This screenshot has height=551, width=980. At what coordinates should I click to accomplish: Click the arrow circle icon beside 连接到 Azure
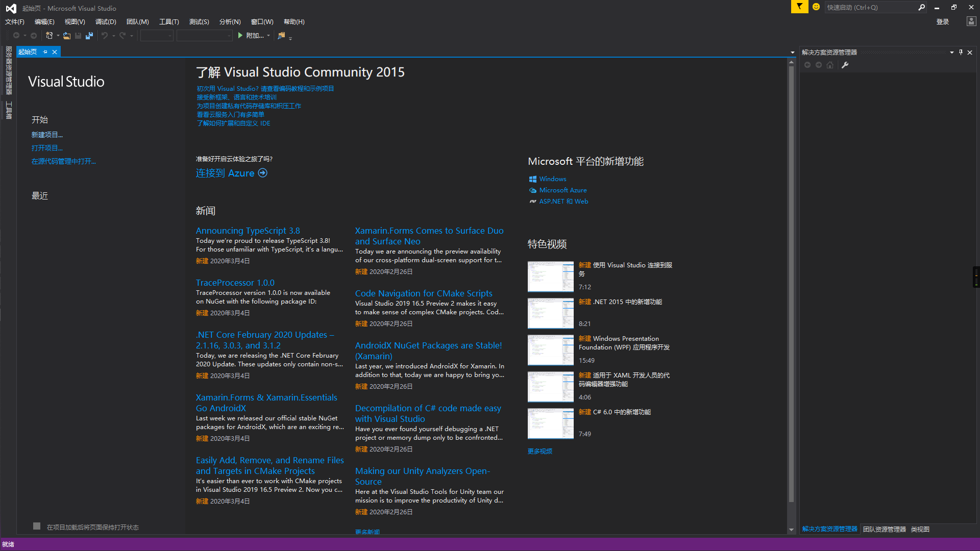(263, 173)
